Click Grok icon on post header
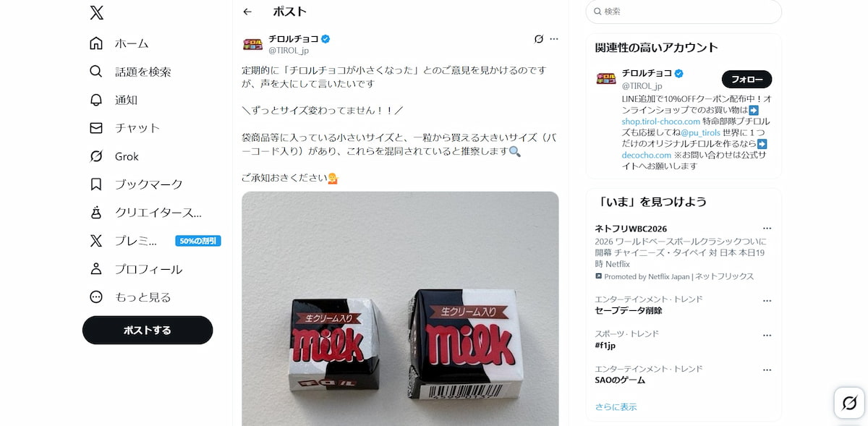Viewport: 868px width, 426px height. pyautogui.click(x=538, y=39)
